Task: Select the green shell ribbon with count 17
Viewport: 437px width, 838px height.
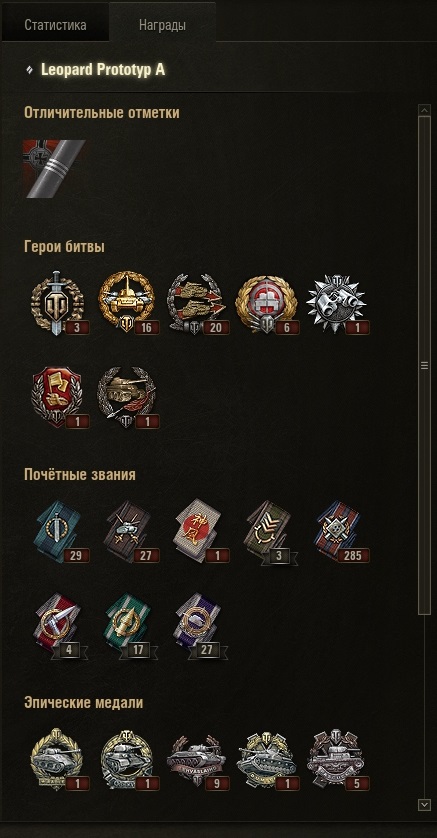Action: [130, 625]
